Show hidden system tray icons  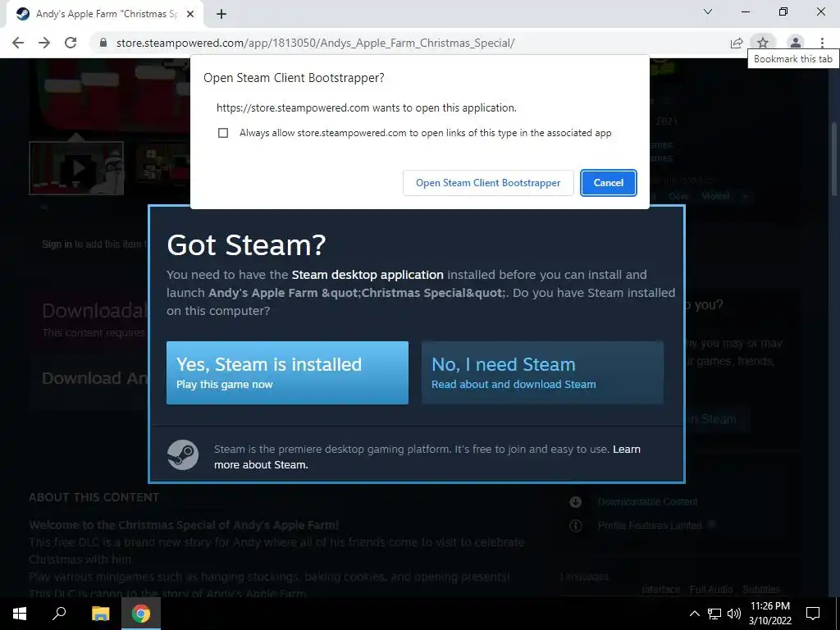click(x=694, y=614)
